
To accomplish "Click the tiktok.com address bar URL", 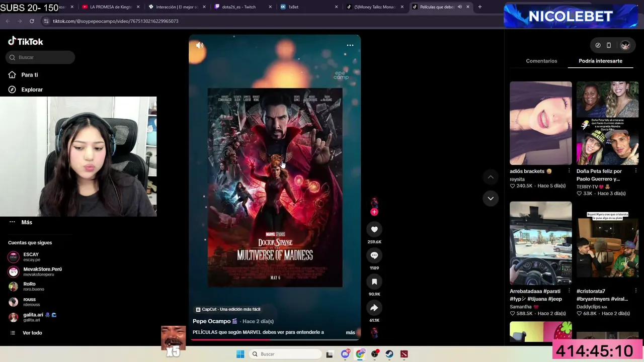I will click(116, 21).
